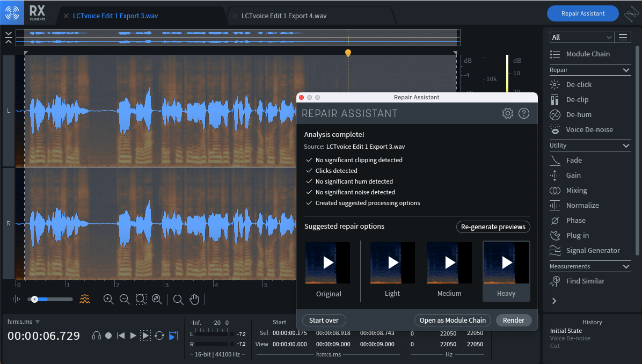Select the LCTvoice Edit 1 Export 3.wav tab
Screen dimensions: 642x364
click(115, 16)
